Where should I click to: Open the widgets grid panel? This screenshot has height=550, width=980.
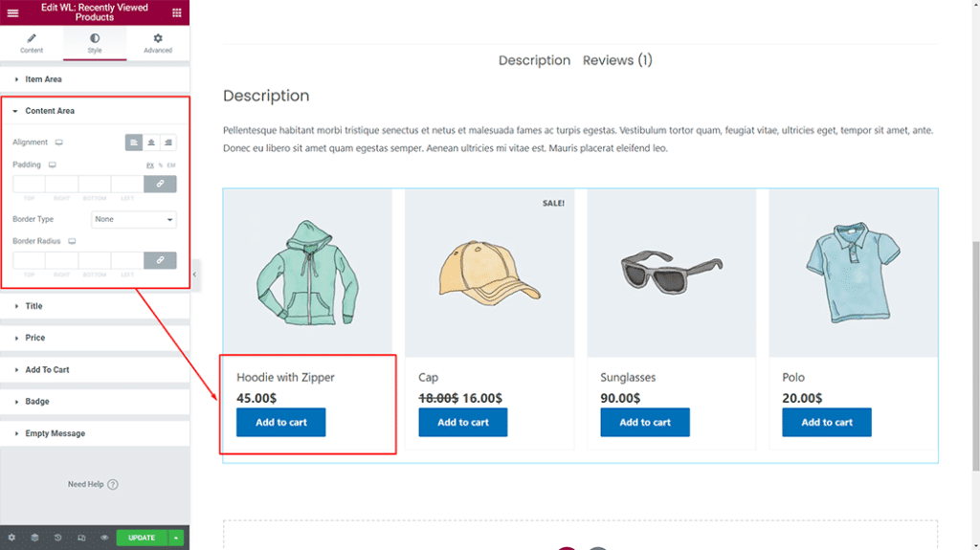click(x=177, y=12)
